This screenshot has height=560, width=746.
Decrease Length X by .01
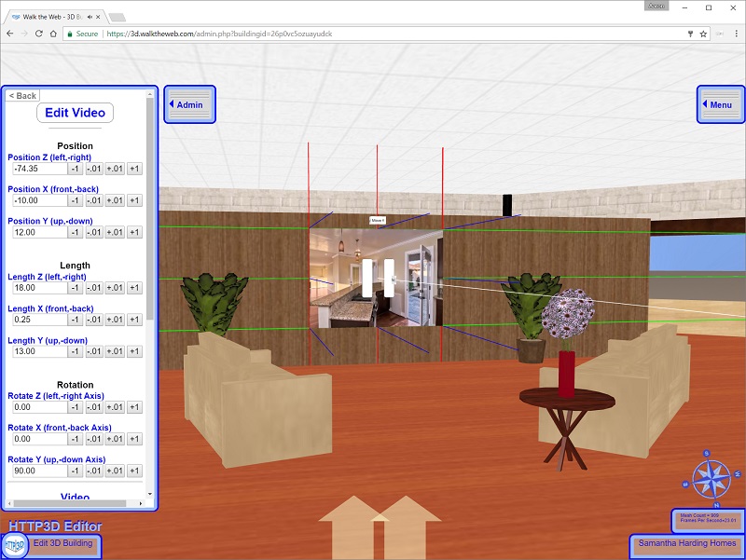94,320
